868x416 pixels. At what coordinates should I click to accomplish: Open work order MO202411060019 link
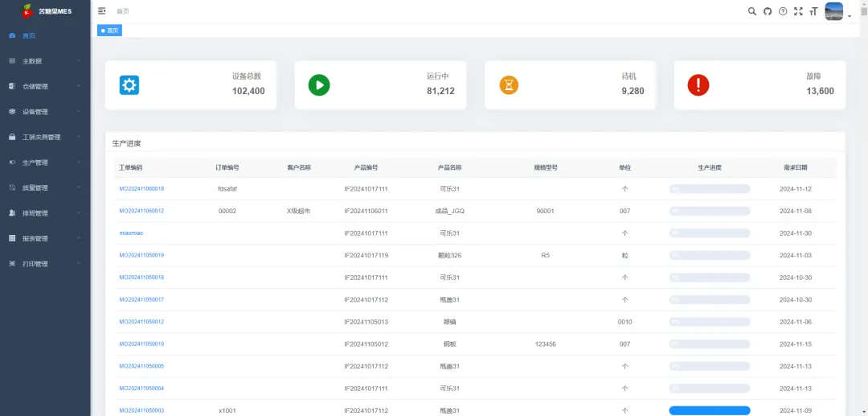click(141, 189)
